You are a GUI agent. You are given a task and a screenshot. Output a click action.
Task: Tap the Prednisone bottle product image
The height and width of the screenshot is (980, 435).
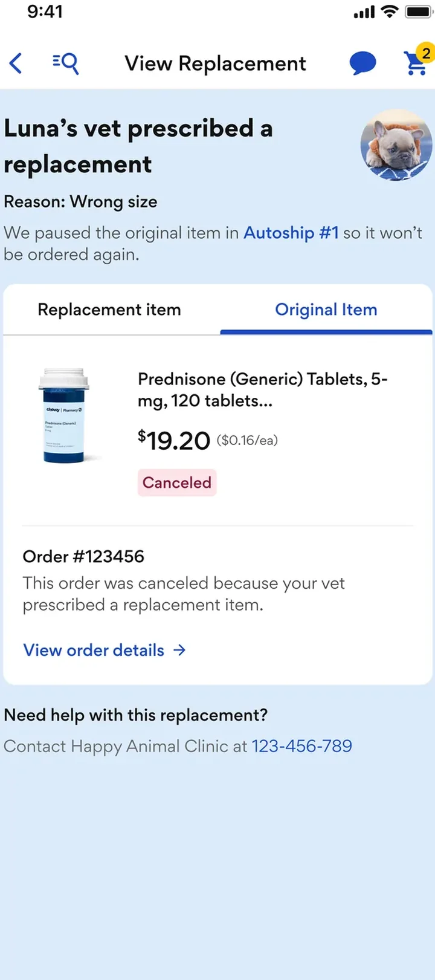(x=64, y=415)
